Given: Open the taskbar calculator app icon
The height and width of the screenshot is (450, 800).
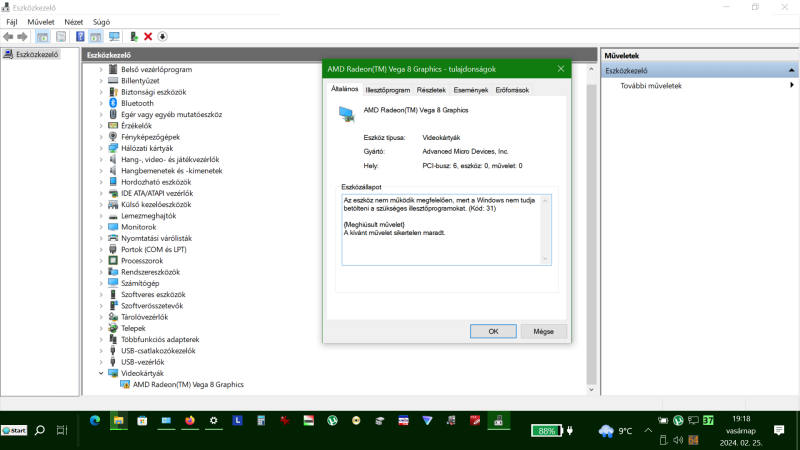Looking at the screenshot, I should pyautogui.click(x=261, y=421).
